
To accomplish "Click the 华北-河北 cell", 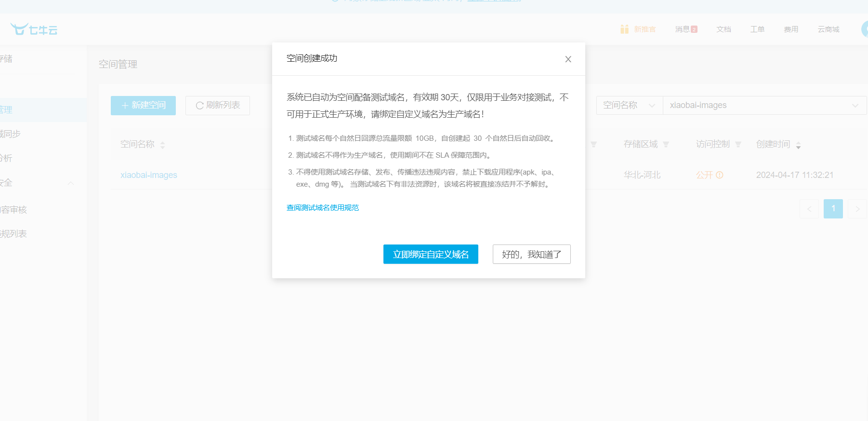I will (x=642, y=175).
